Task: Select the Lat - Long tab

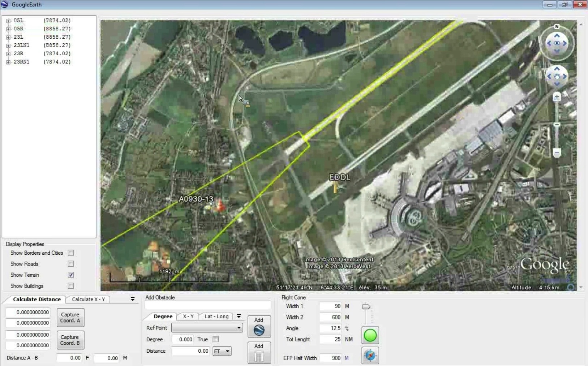Action: pyautogui.click(x=216, y=317)
